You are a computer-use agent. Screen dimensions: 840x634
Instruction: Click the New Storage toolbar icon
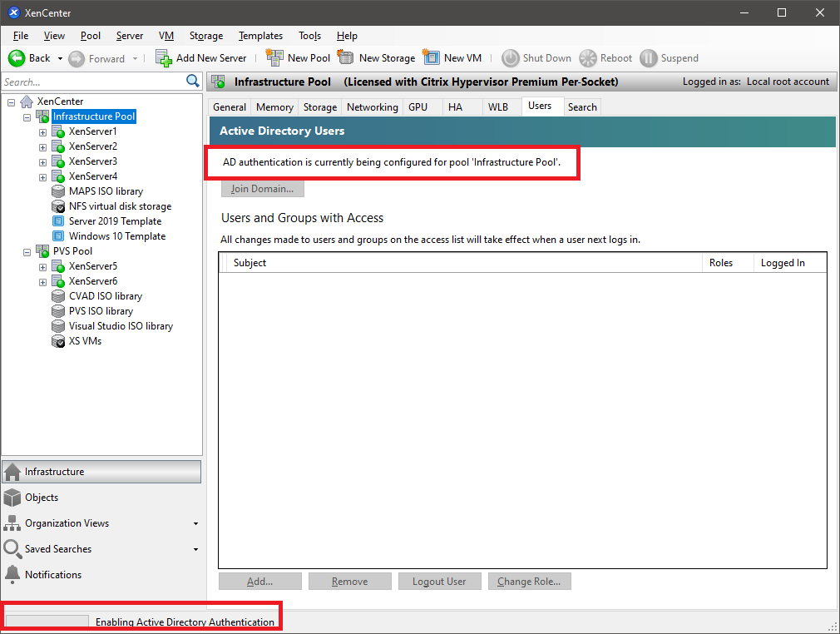(x=346, y=58)
